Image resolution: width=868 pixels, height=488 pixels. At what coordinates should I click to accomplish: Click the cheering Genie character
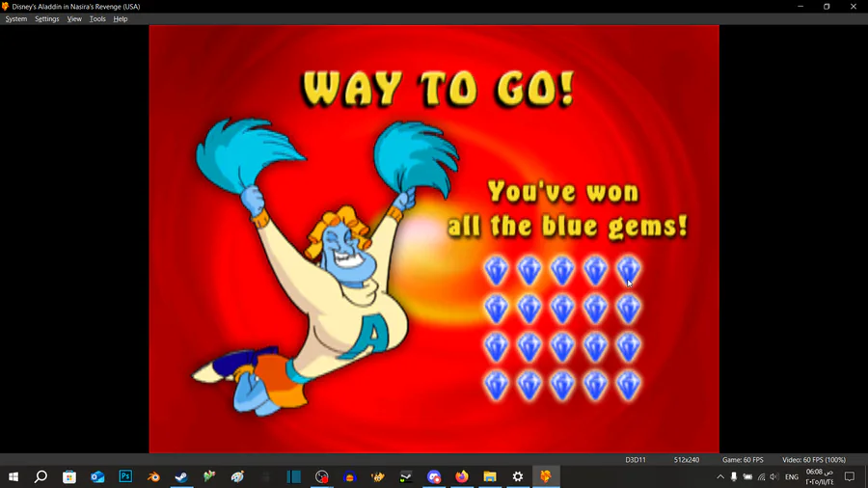point(327,265)
